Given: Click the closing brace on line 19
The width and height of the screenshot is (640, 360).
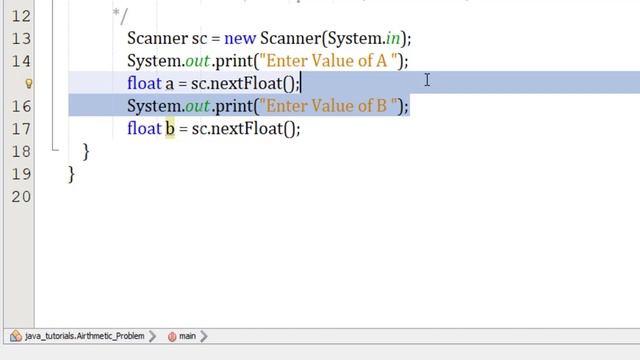Looking at the screenshot, I should (71, 174).
